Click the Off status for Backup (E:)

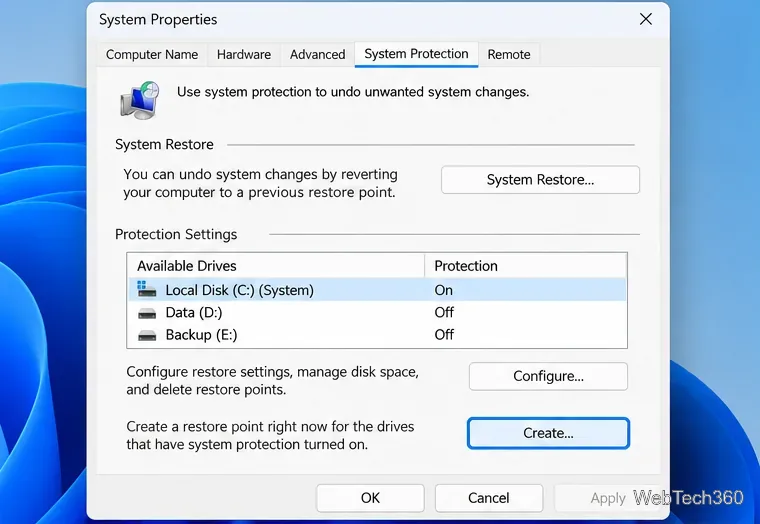pyautogui.click(x=444, y=334)
